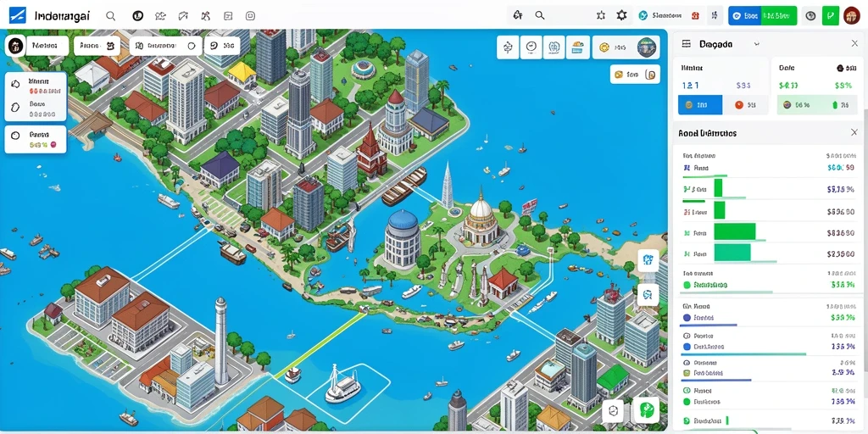
Task: Expand the dropdown chevron by the panel title
Action: (757, 44)
